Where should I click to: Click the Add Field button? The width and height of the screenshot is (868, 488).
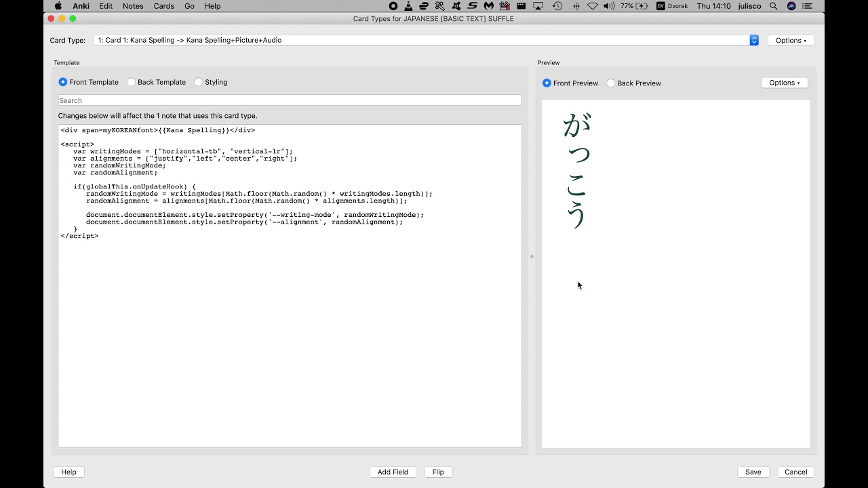pos(393,472)
